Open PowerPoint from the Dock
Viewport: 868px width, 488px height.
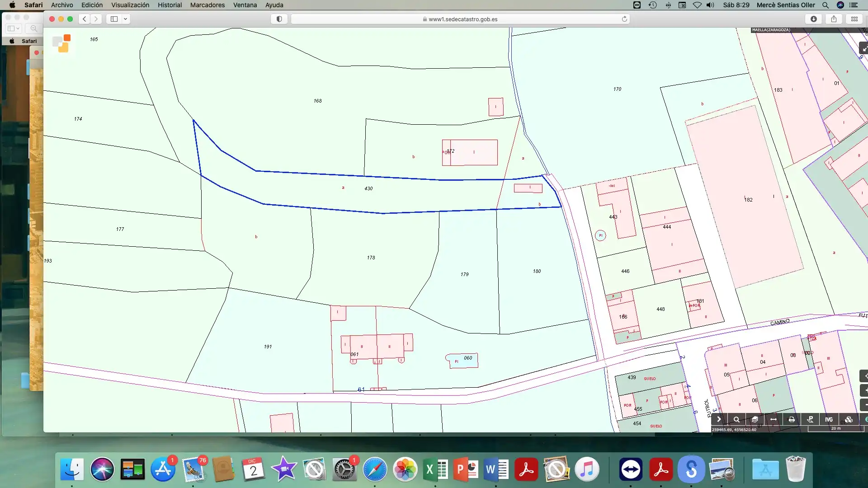(466, 469)
